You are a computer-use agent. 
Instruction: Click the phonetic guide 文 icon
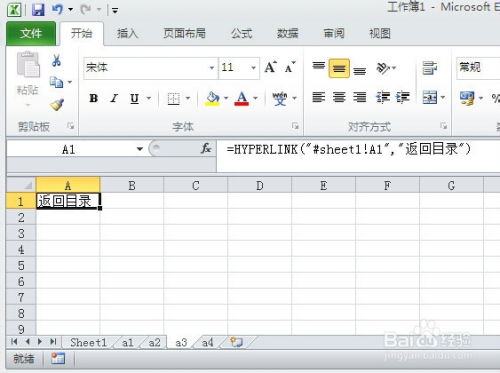pos(280,98)
